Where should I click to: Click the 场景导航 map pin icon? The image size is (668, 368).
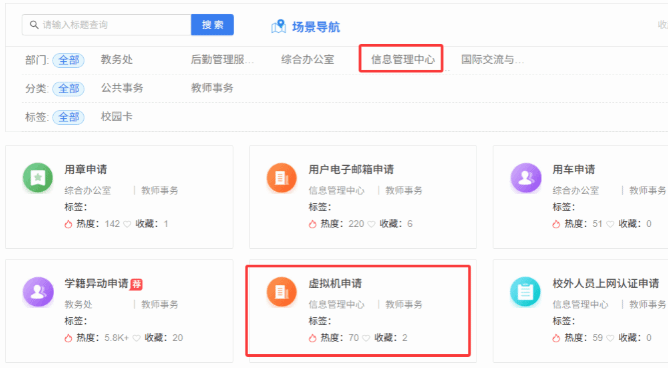[x=278, y=26]
